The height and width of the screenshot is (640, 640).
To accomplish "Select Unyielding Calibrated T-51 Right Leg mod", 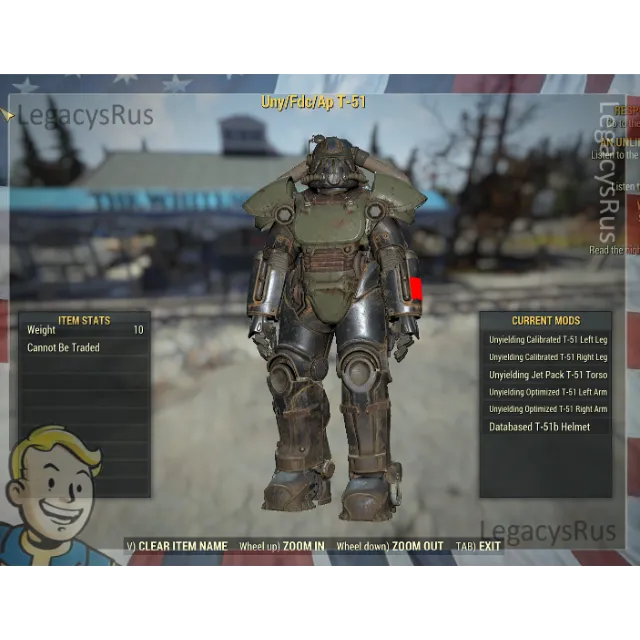I will click(x=546, y=357).
